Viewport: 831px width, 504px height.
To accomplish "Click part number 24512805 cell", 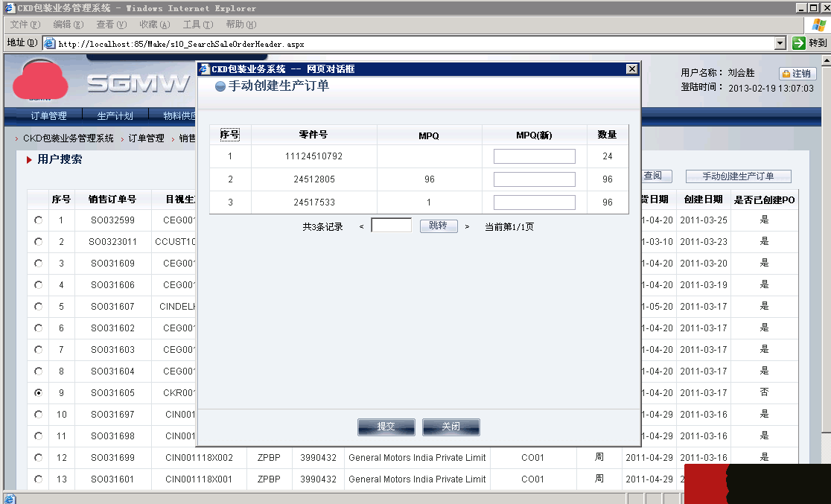I will [x=313, y=179].
